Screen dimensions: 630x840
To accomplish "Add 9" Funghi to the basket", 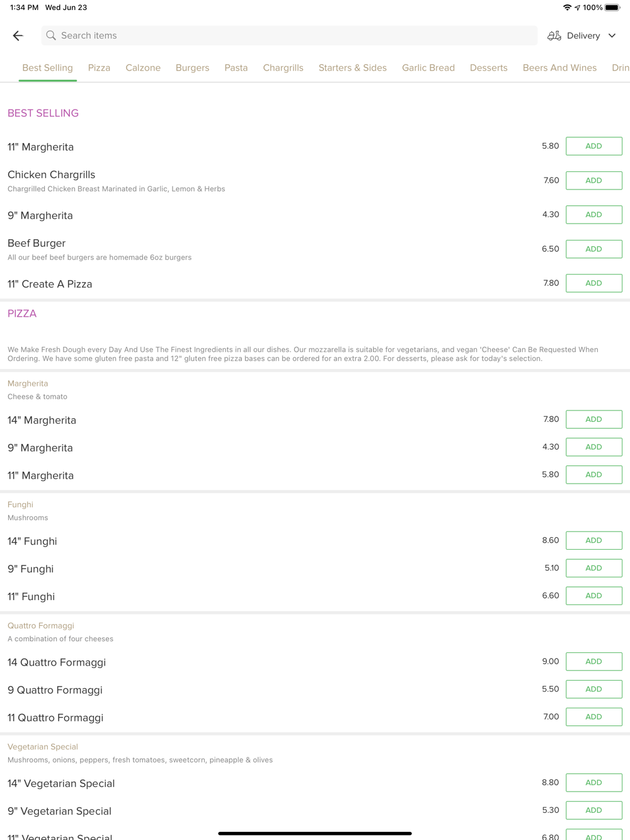I will [593, 568].
